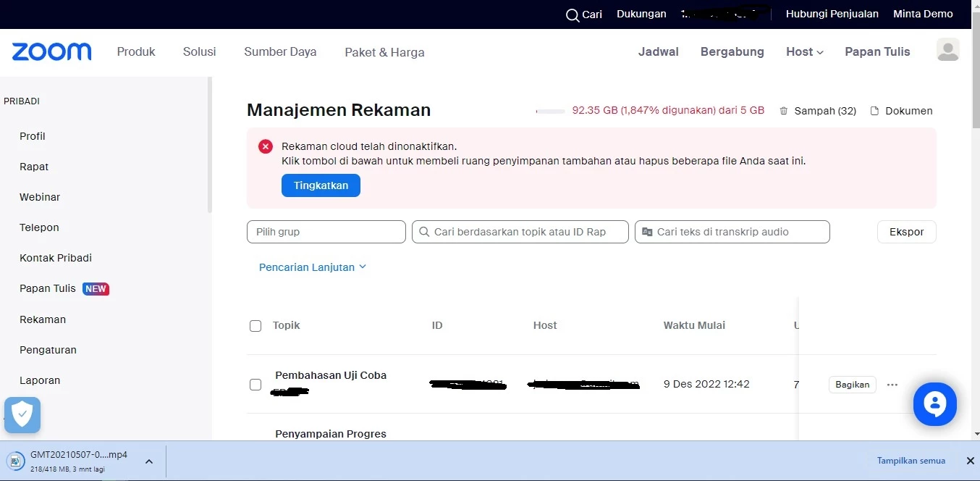Click the audio transcript search icon
Image resolution: width=980 pixels, height=481 pixels.
click(647, 232)
